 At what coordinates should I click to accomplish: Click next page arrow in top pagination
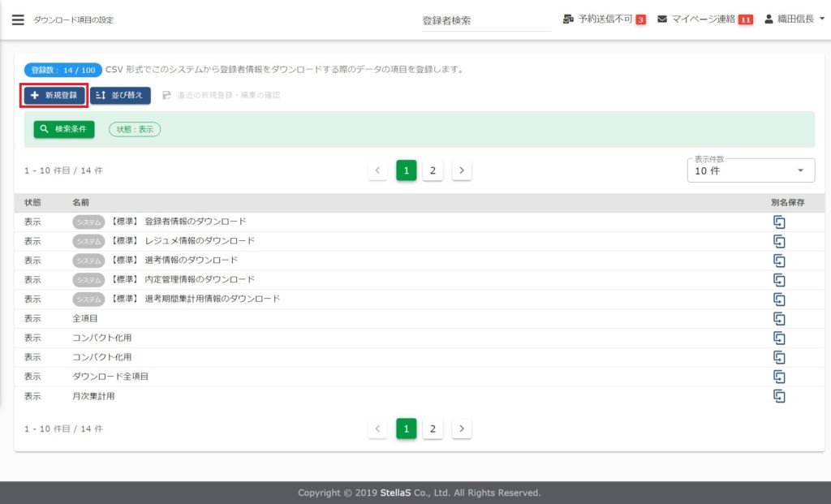pos(462,170)
